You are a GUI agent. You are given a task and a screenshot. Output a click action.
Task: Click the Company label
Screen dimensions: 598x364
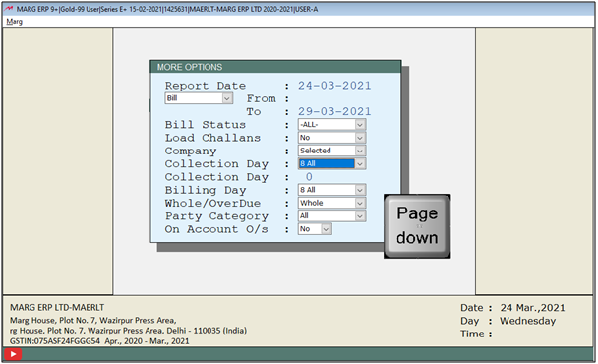(x=190, y=152)
